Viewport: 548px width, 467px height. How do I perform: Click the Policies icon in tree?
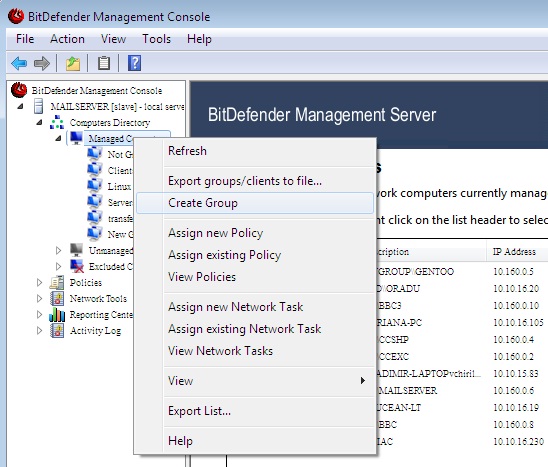pyautogui.click(x=57, y=282)
